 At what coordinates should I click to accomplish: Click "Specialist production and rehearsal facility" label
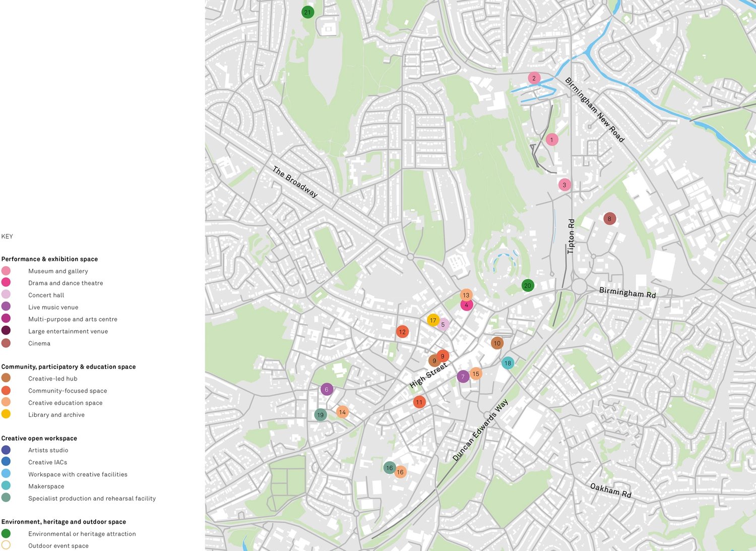(x=92, y=499)
